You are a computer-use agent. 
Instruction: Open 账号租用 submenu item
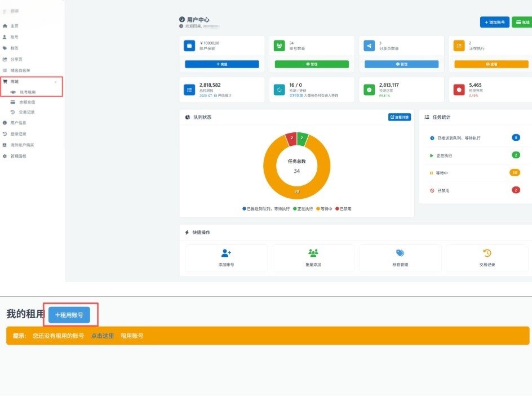28,92
